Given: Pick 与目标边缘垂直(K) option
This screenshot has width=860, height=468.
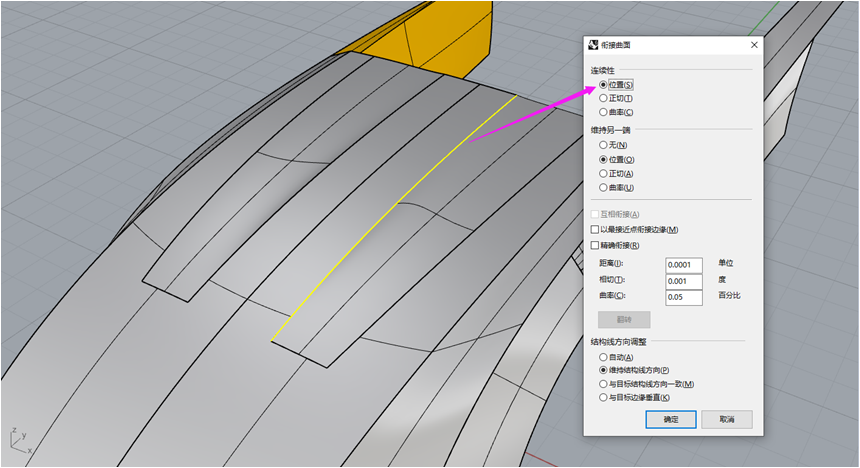Looking at the screenshot, I should [x=603, y=397].
